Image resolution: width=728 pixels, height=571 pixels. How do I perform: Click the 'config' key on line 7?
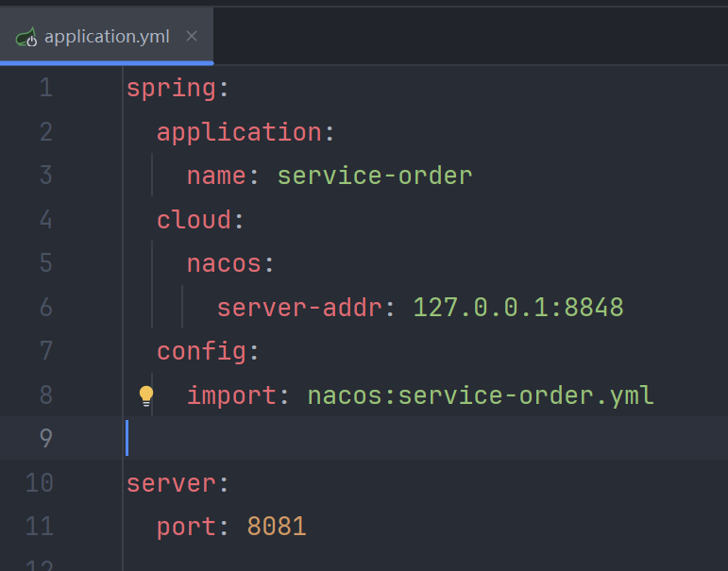coord(201,351)
